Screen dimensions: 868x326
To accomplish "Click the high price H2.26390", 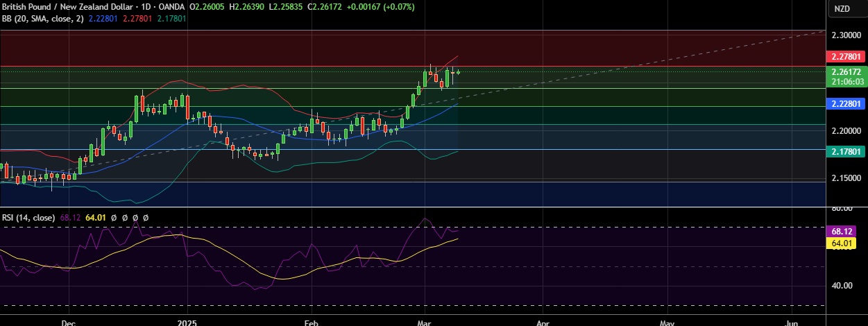I will [x=248, y=8].
